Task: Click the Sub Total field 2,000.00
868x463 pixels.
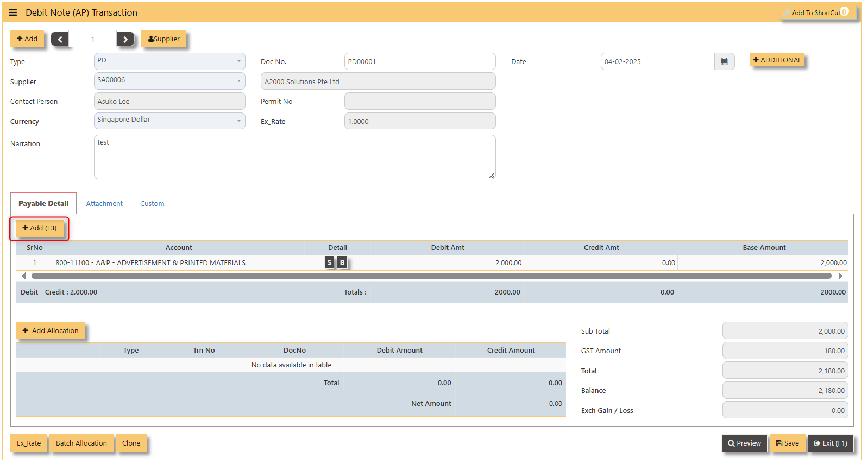Action: (x=785, y=331)
